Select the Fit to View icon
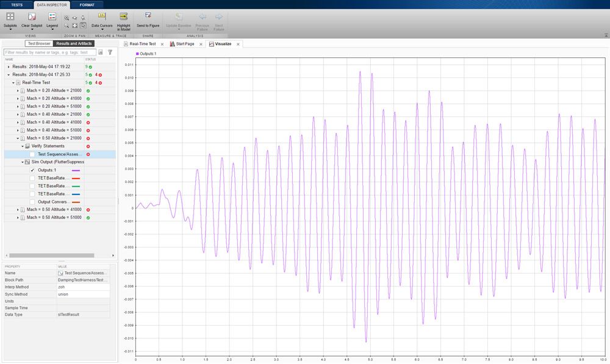Screen dimensions: 610x364 74,25
